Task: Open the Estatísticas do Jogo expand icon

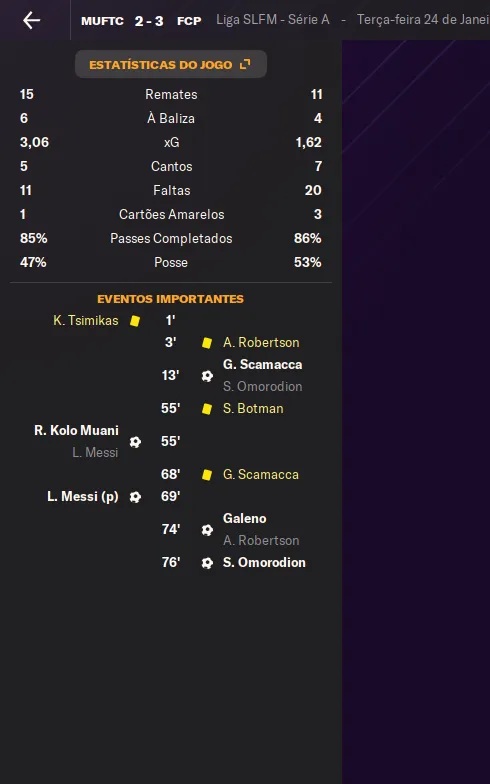Action: pyautogui.click(x=245, y=64)
